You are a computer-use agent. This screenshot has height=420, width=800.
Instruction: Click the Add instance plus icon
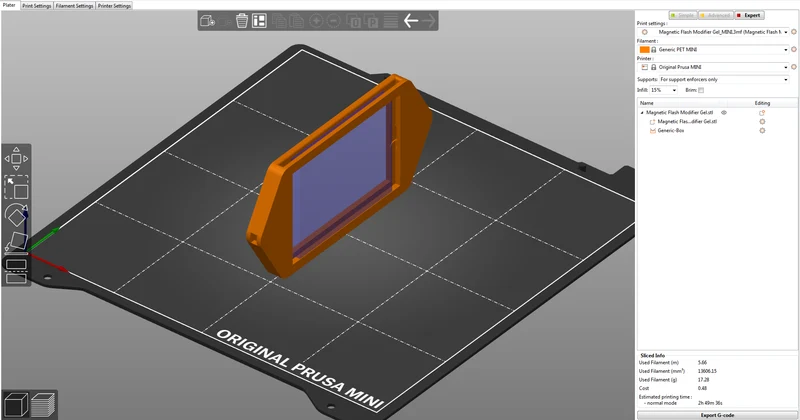pyautogui.click(x=316, y=21)
